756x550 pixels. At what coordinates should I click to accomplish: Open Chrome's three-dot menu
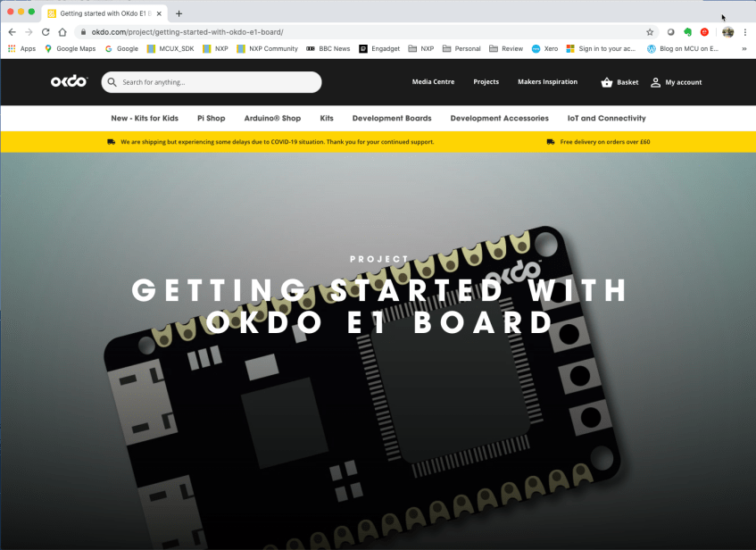745,29
